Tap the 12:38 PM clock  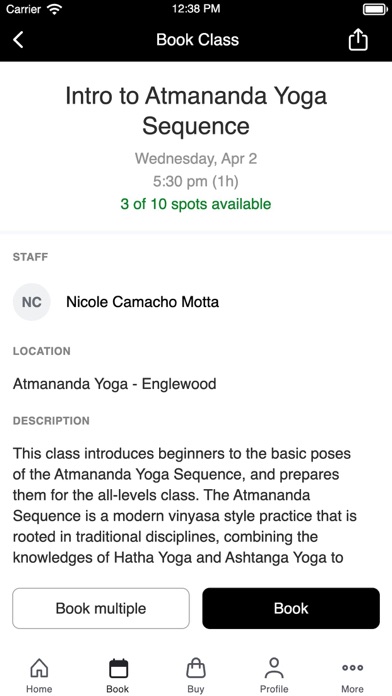[196, 9]
